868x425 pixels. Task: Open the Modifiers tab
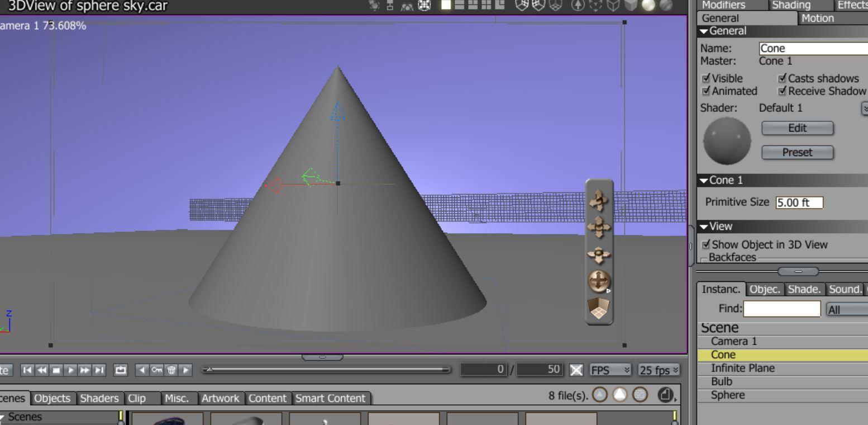[723, 5]
